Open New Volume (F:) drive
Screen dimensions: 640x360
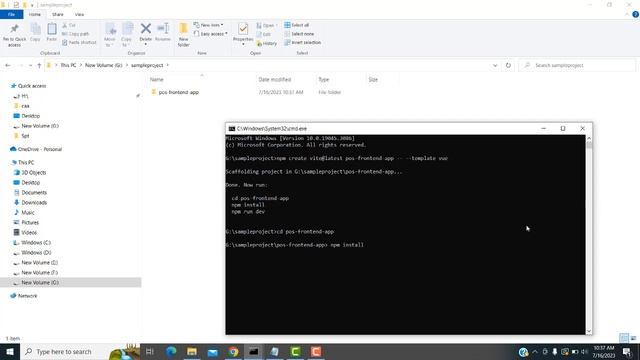tap(40, 273)
